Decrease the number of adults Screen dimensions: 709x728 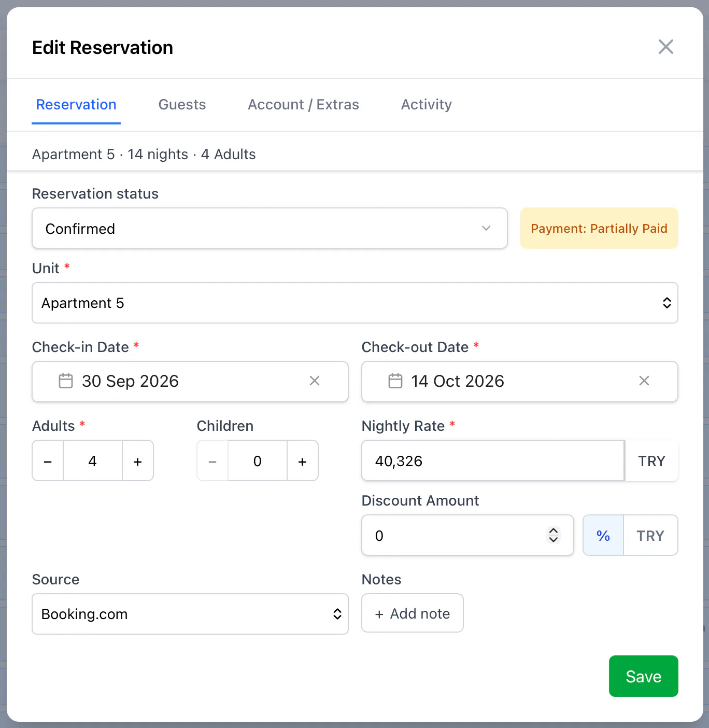48,461
